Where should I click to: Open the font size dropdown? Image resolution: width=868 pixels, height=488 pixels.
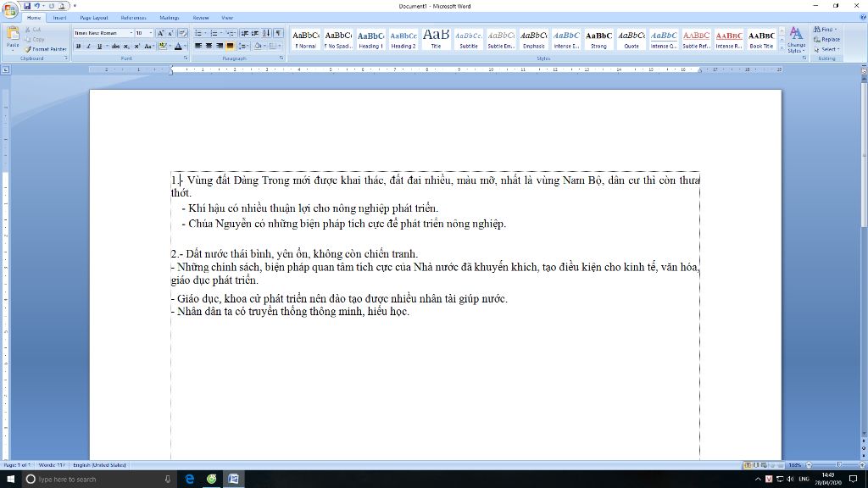[x=151, y=33]
